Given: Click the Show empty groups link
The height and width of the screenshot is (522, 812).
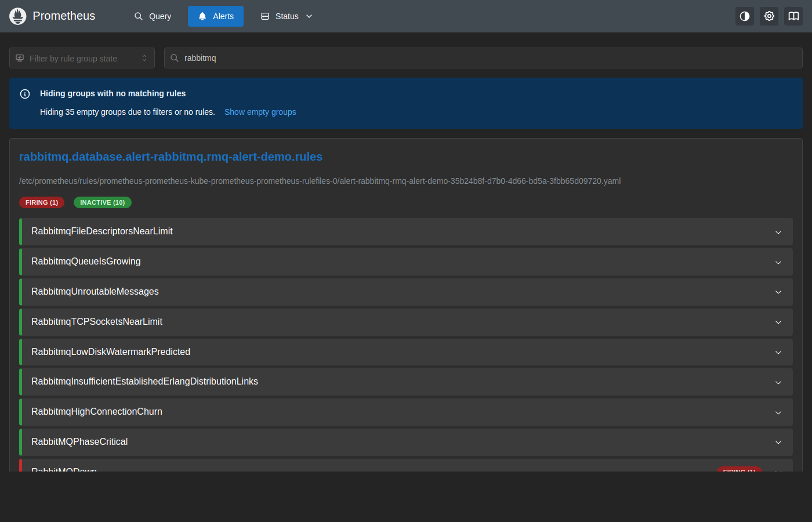Looking at the screenshot, I should point(260,112).
